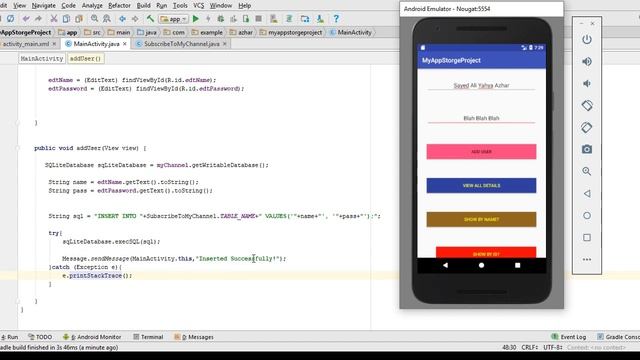Click the 'azhar' breadcrumb folder

241,32
